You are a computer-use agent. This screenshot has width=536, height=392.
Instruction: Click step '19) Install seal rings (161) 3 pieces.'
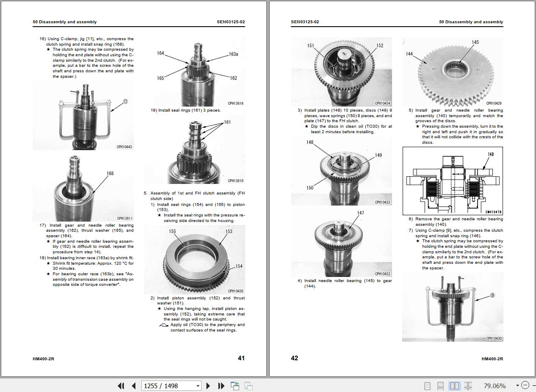186,110
